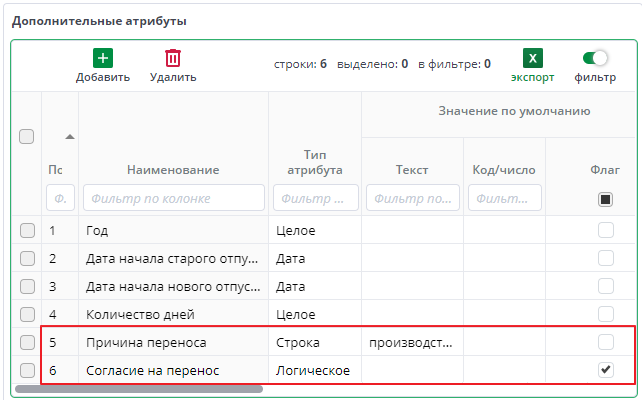Click the Дата начала старого отпуска row
The image size is (642, 400).
click(x=173, y=259)
